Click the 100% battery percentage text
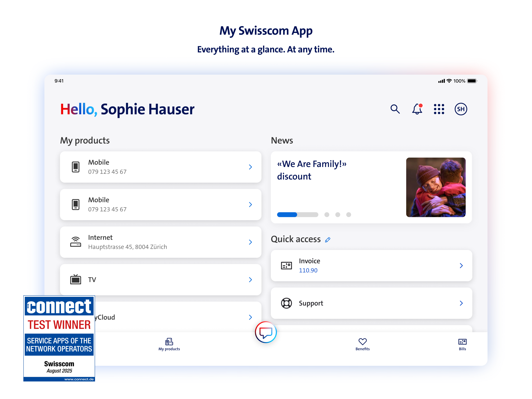Image resolution: width=532 pixels, height=399 pixels. pos(459,81)
